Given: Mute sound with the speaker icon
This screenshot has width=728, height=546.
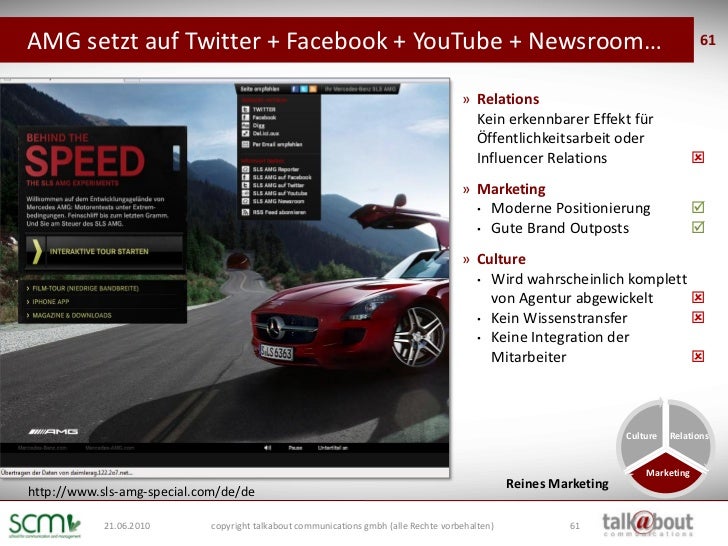Looking at the screenshot, I should [x=267, y=448].
